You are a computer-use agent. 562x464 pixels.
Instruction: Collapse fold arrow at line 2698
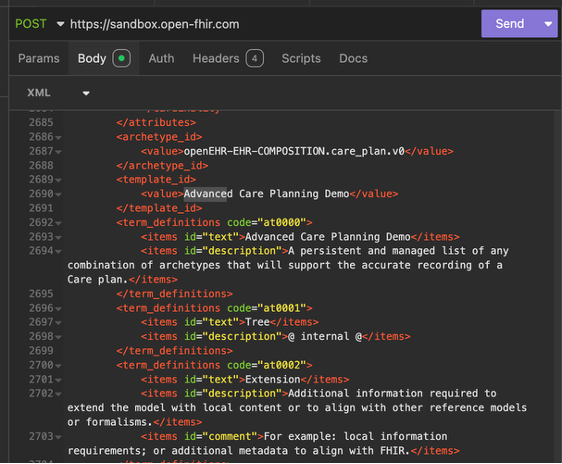pos(58,337)
